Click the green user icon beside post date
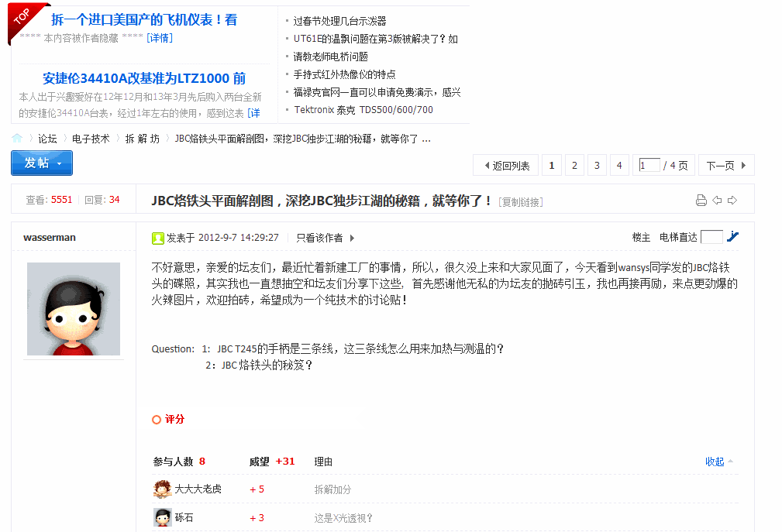Viewport: 782px width, 532px height. pos(157,238)
